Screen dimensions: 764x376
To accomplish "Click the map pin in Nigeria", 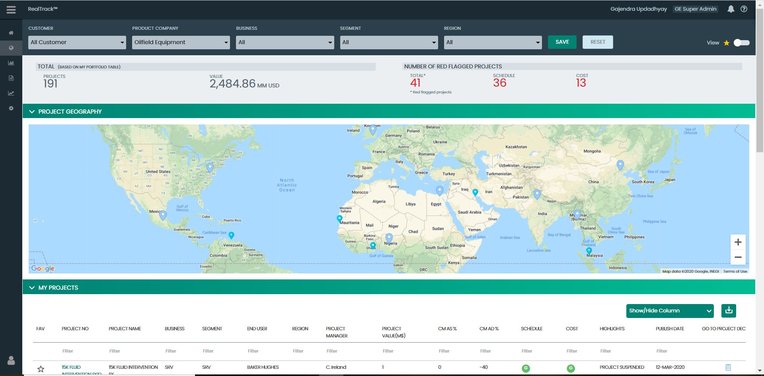I will [x=389, y=238].
